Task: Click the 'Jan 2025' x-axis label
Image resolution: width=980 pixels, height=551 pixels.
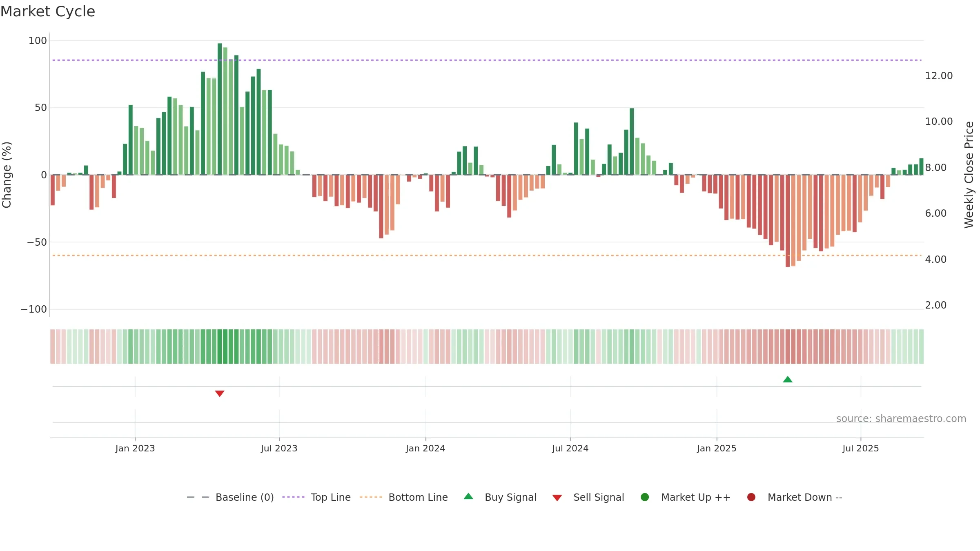Action: pyautogui.click(x=717, y=448)
